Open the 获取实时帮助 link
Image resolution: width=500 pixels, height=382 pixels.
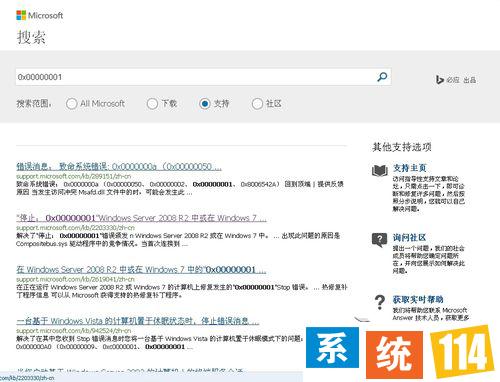click(418, 299)
